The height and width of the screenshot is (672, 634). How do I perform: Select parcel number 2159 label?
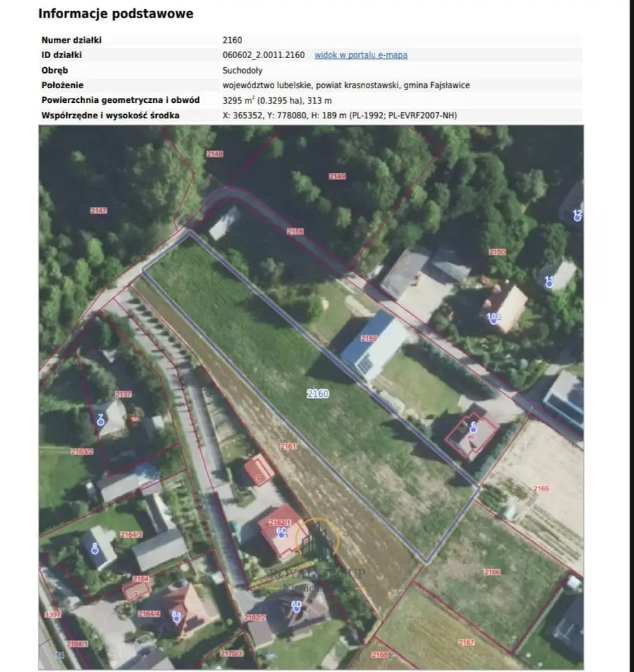point(368,339)
